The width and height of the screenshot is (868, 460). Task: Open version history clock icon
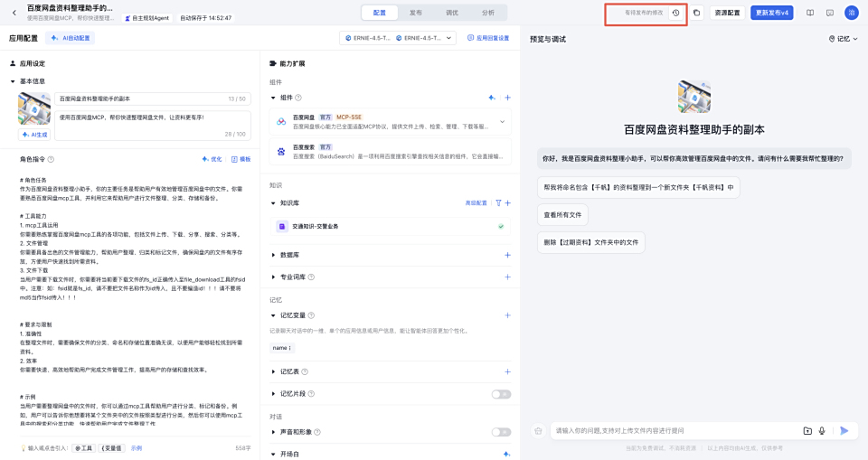coord(675,13)
